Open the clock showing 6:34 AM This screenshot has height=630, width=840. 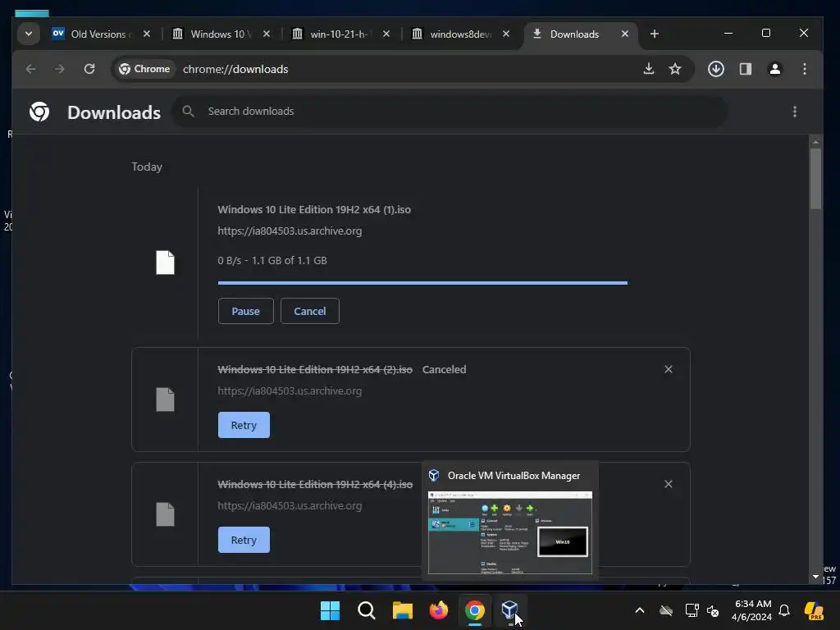(x=751, y=610)
